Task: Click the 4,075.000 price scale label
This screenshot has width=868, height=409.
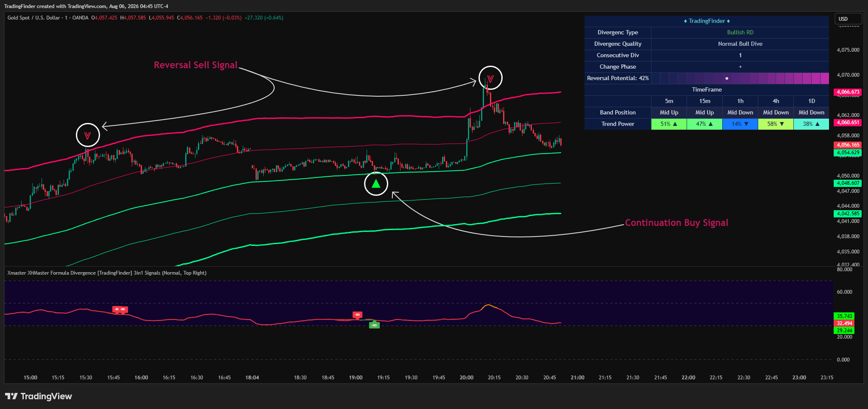Action: 848,50
